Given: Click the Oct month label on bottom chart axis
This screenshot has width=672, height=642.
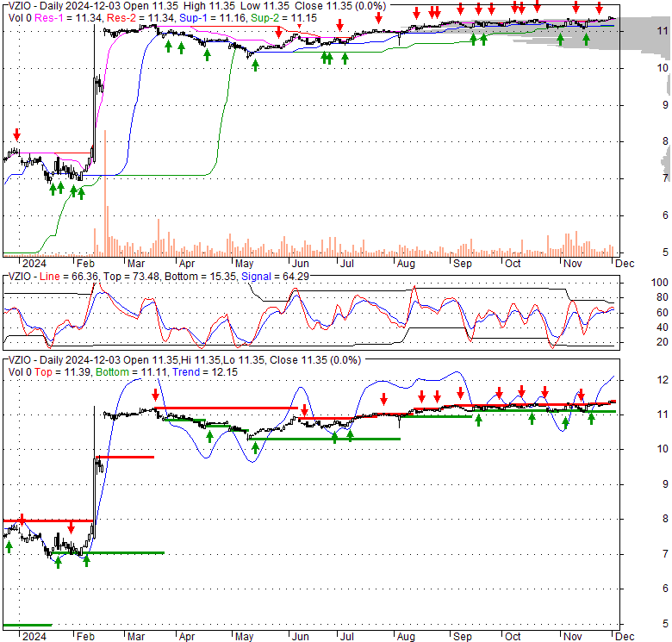Looking at the screenshot, I should pyautogui.click(x=513, y=637).
